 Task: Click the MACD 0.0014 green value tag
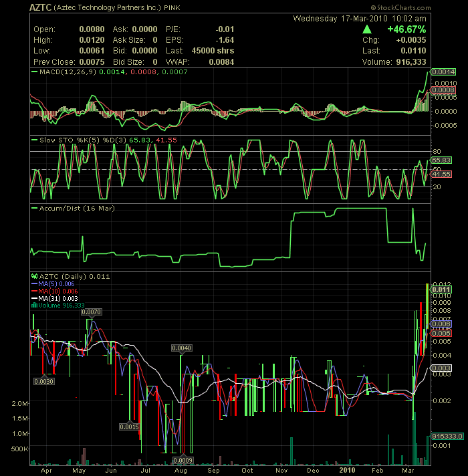(x=443, y=72)
